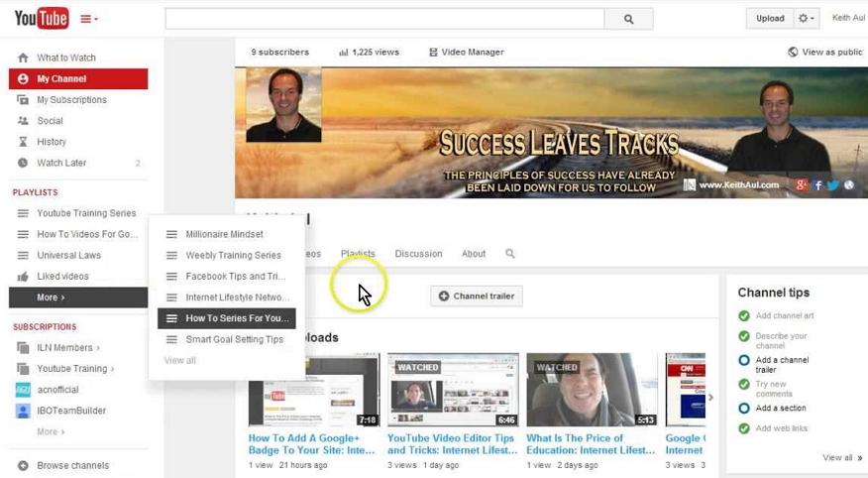The height and width of the screenshot is (478, 868).
Task: Select Millionaire Mindset playlist in flyout
Action: click(x=226, y=234)
